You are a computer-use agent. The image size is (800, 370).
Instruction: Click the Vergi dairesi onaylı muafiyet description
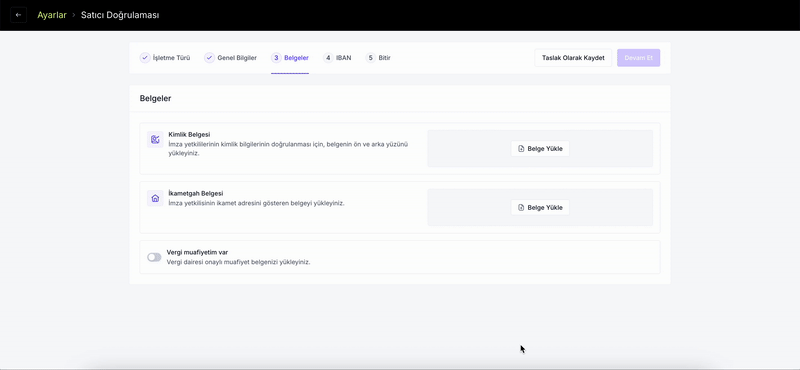(x=238, y=262)
